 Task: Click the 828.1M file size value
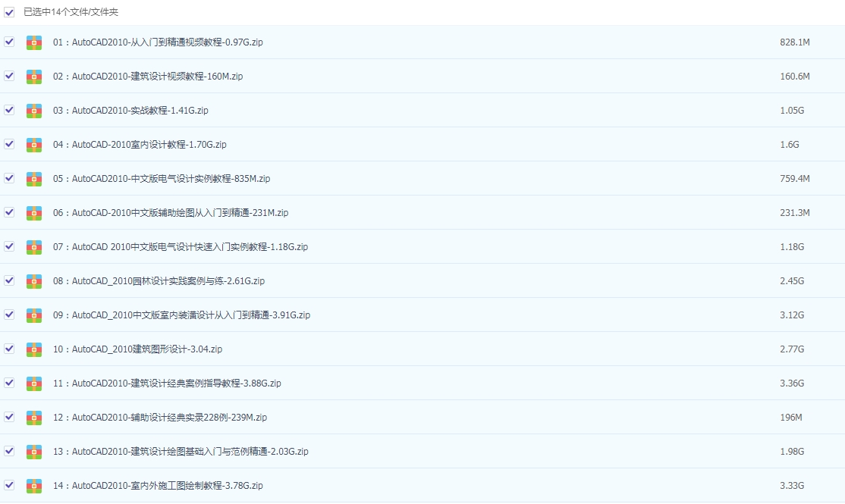(x=795, y=42)
